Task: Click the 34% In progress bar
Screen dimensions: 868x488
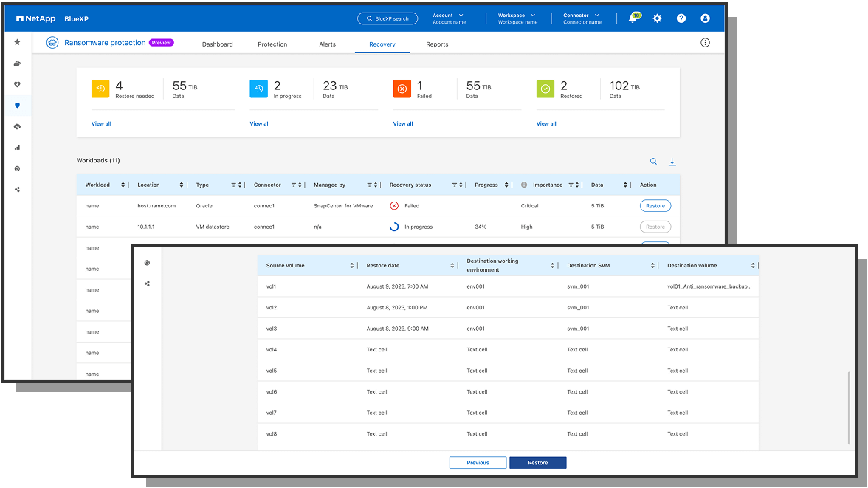Action: [x=481, y=227]
